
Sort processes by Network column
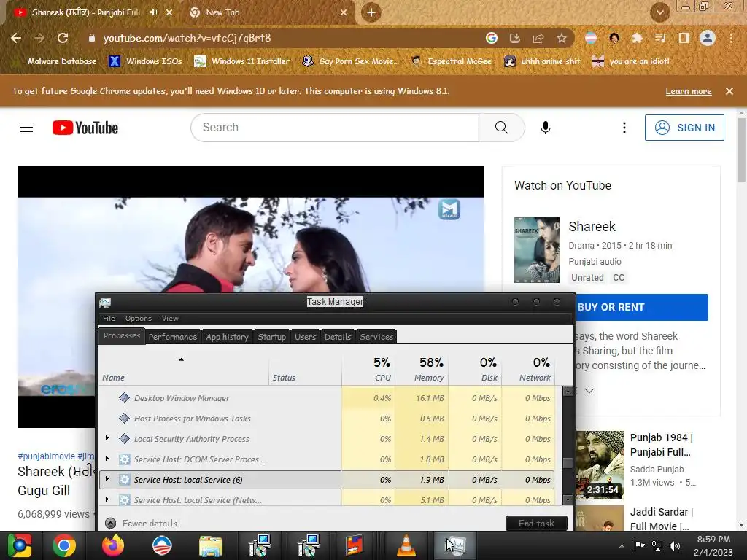pyautogui.click(x=527, y=369)
